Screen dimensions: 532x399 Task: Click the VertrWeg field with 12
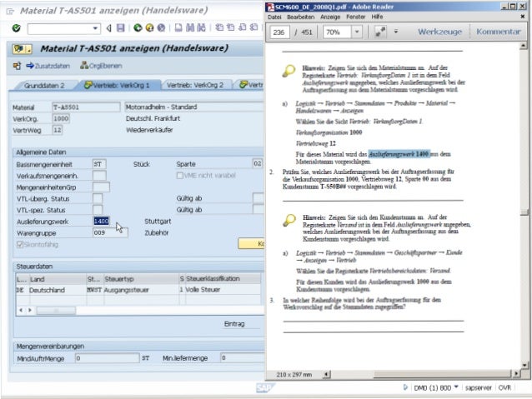coord(58,130)
